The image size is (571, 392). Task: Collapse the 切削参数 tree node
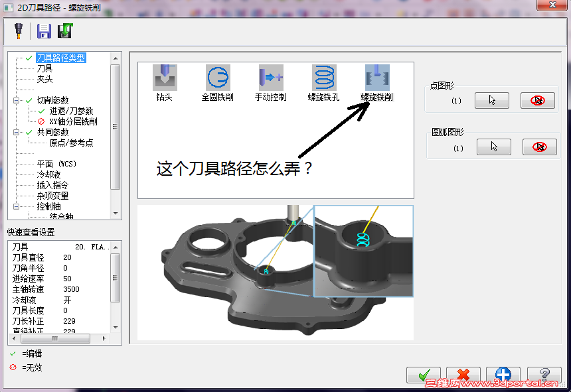17,100
